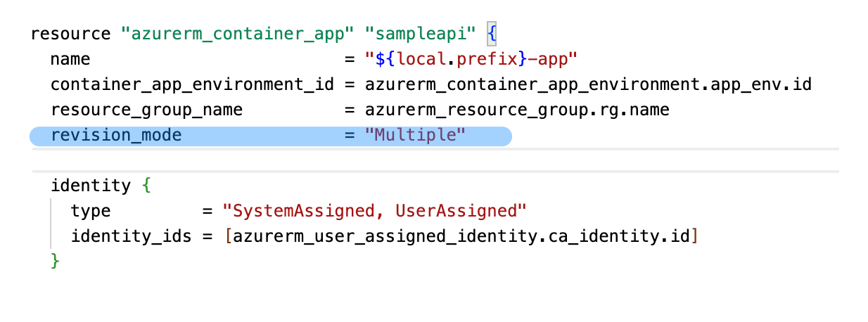The image size is (868, 322).
Task: Click the 'name' attribute key
Action: point(70,60)
